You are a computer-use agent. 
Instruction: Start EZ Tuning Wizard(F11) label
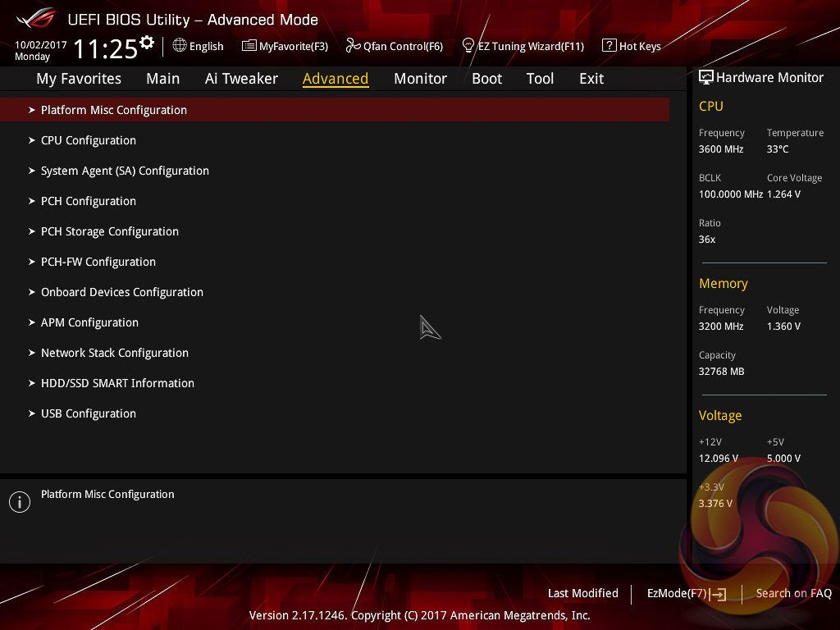(531, 47)
